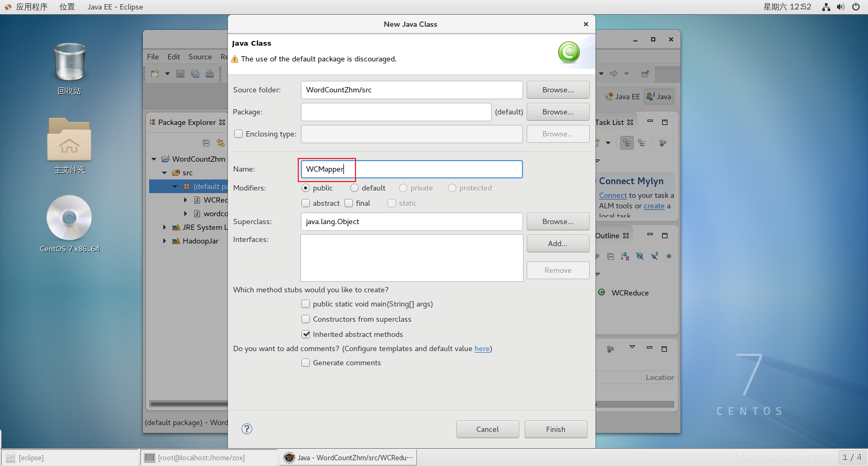Viewport: 868px width, 466px height.
Task: Check the abstract modifier checkbox
Action: (x=306, y=203)
